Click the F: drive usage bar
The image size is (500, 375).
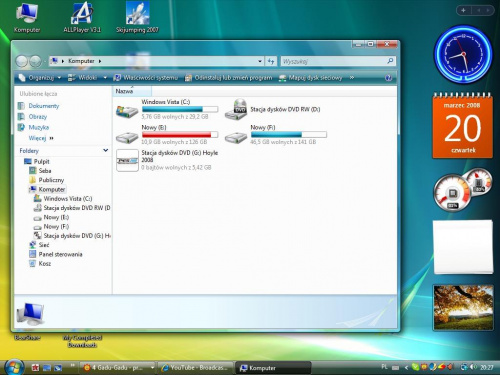tap(289, 135)
